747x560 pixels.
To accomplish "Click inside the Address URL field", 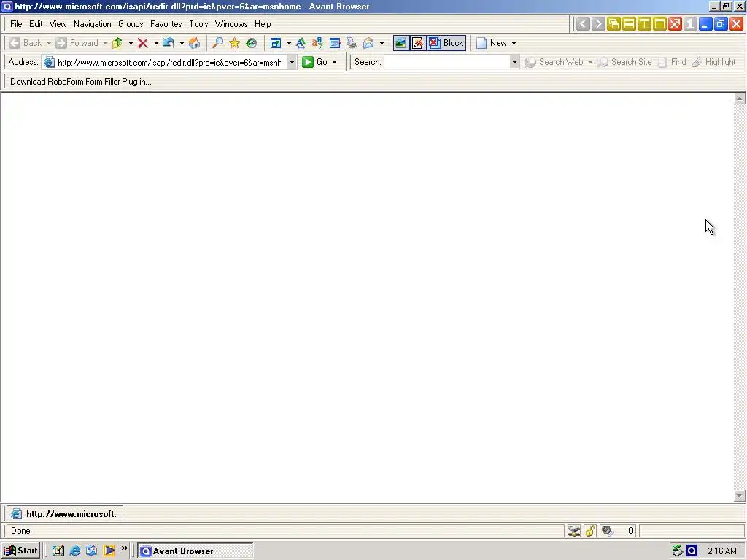I will 169,63.
